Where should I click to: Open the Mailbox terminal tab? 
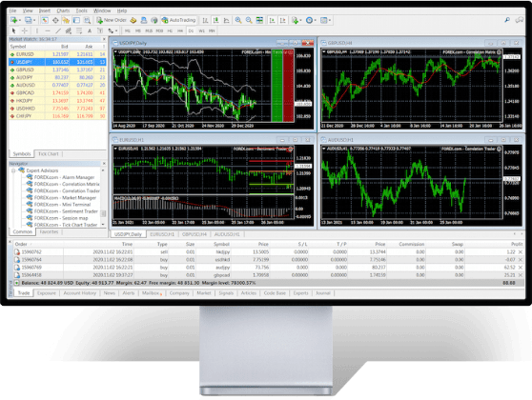[x=151, y=293]
